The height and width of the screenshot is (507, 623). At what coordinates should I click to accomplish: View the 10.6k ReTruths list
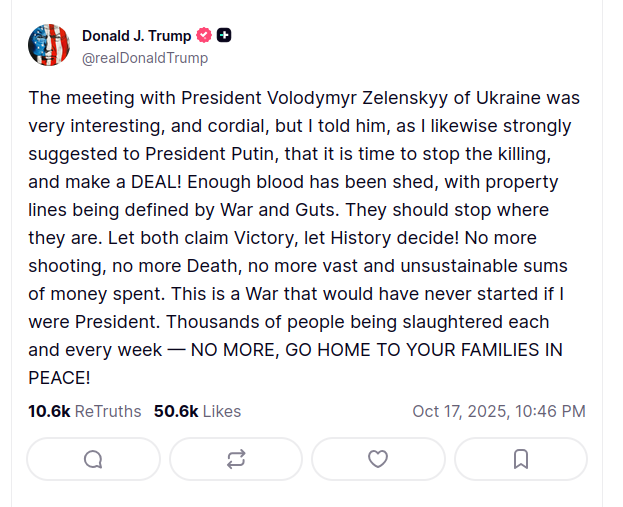tap(85, 411)
